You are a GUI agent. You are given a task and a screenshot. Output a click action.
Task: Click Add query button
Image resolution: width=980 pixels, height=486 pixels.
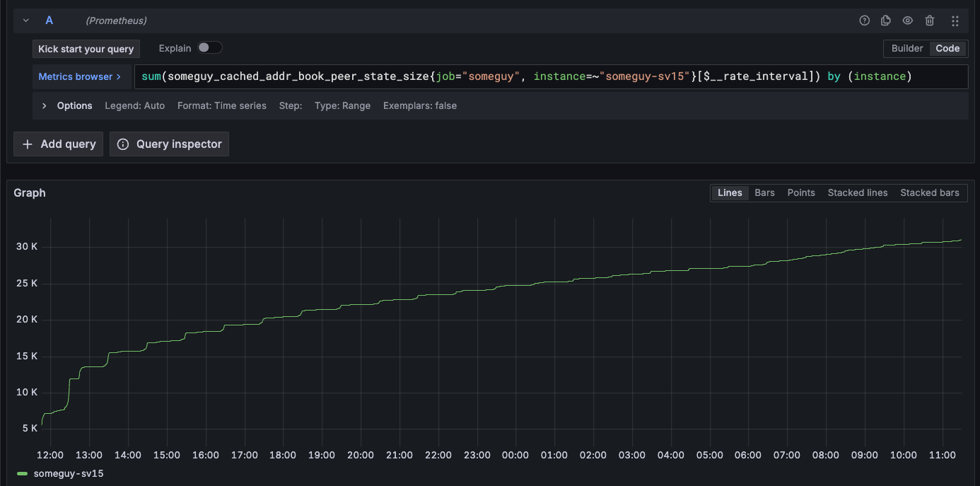pyautogui.click(x=59, y=144)
